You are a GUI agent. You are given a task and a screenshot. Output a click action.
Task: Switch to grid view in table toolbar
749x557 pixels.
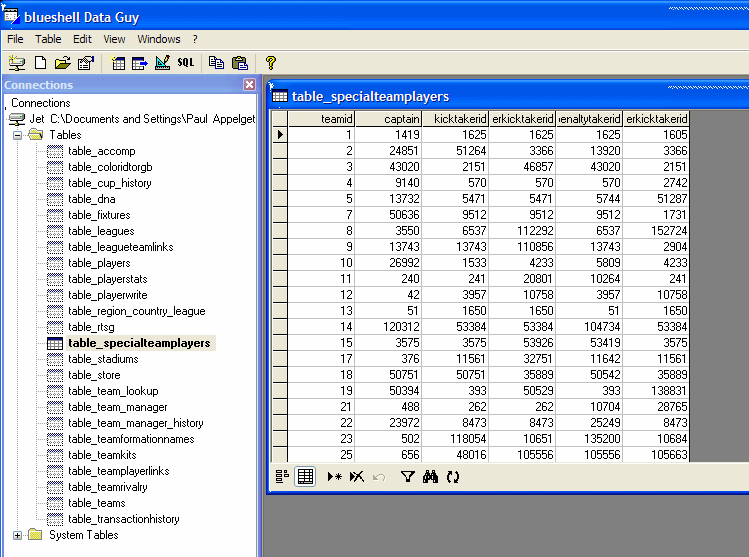[x=305, y=477]
